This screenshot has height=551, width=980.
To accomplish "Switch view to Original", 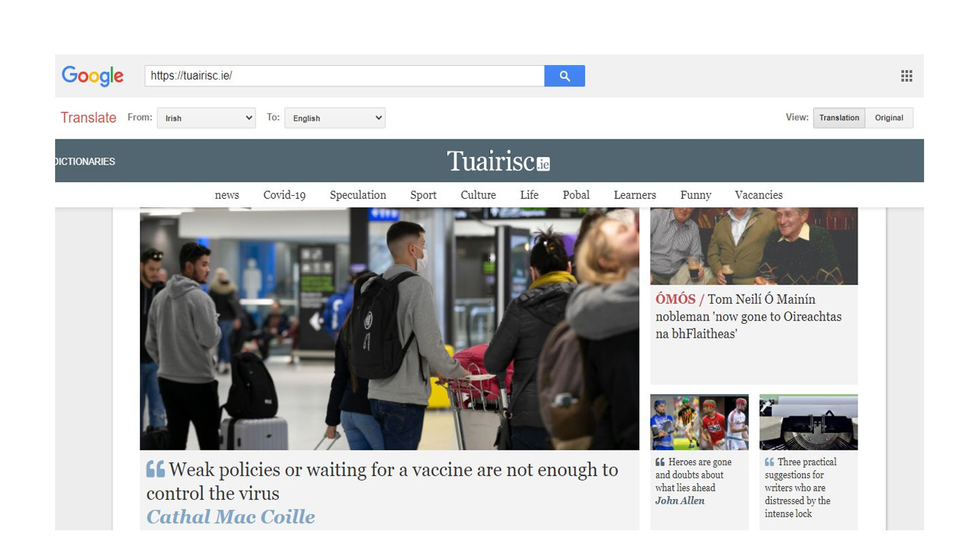I will (x=889, y=118).
